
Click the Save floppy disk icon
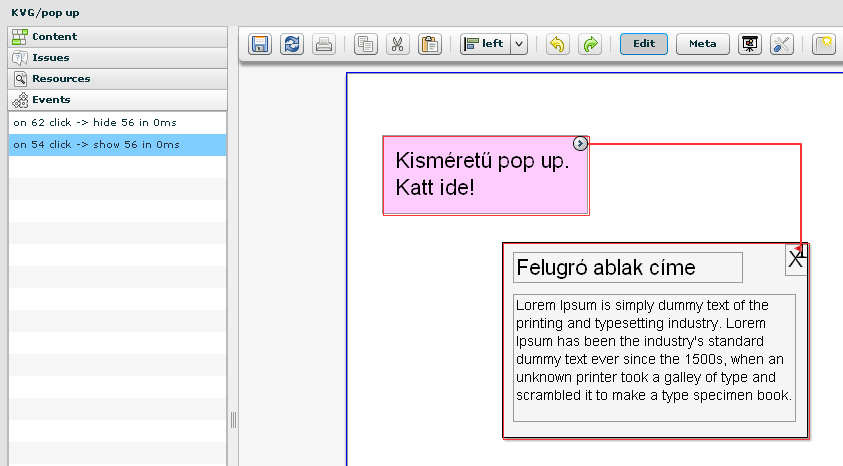click(260, 44)
